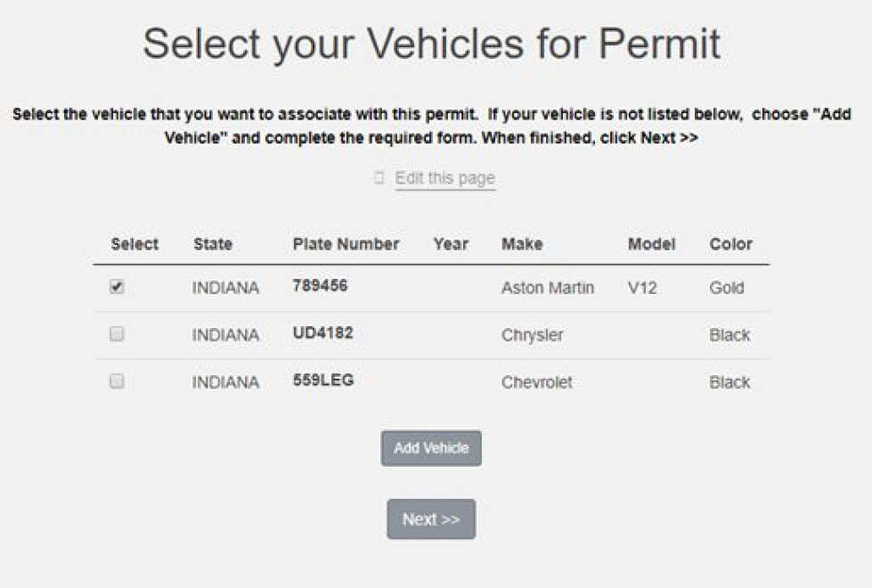This screenshot has width=872, height=588.
Task: Click the Select column header
Action: pos(134,244)
